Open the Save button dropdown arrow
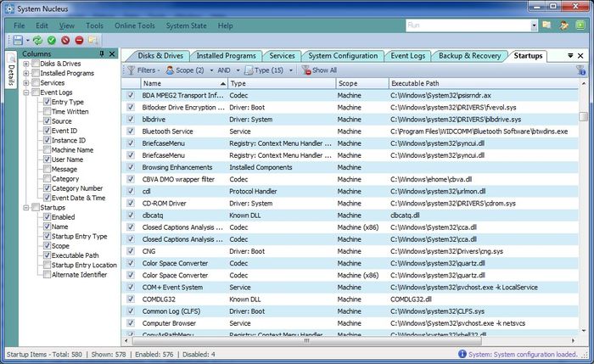This screenshot has height=364, width=594. pos(28,40)
